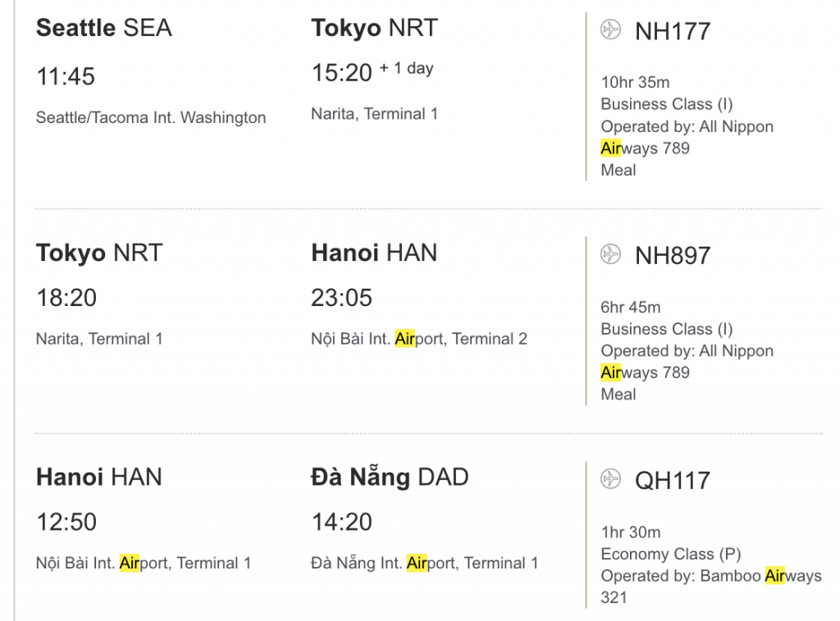The width and height of the screenshot is (840, 621).
Task: Click the Tokyo NRT departure heading
Action: tap(99, 253)
